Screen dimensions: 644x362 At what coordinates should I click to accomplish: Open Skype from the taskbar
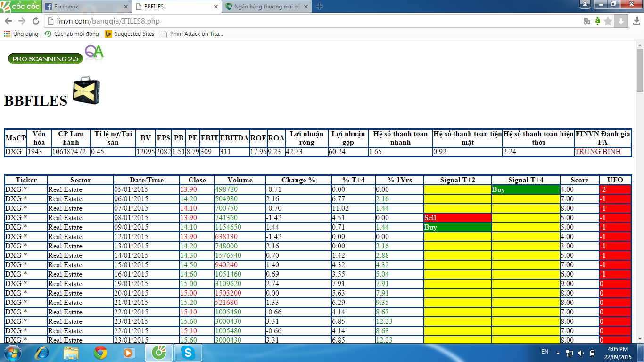click(189, 353)
